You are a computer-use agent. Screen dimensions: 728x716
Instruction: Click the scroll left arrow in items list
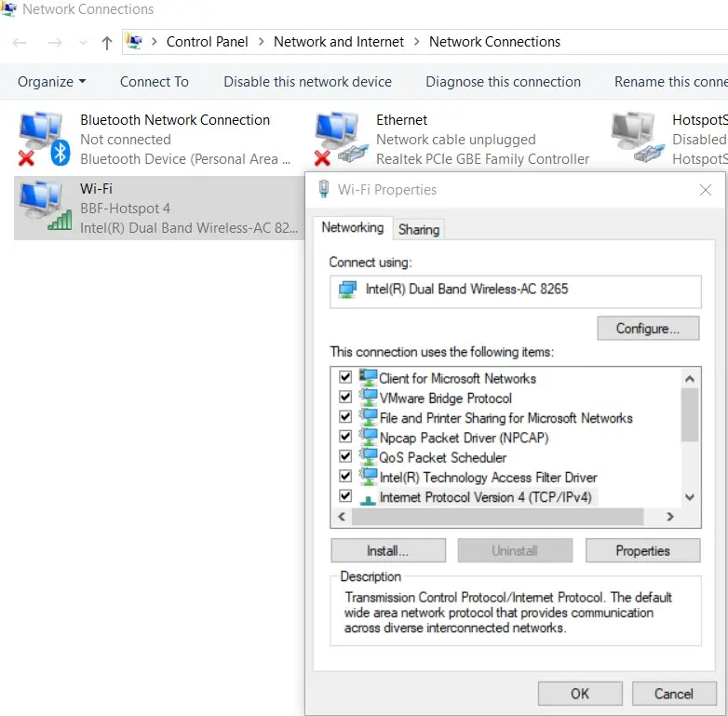point(342,517)
